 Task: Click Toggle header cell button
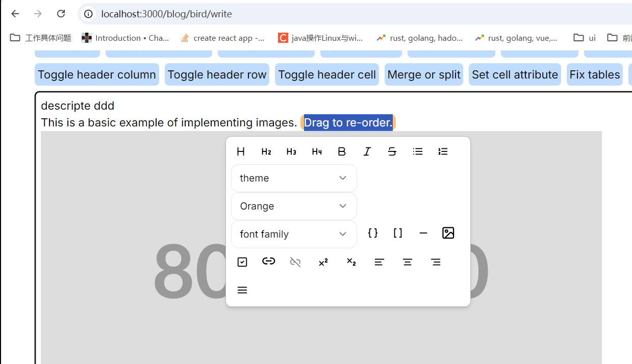(327, 74)
